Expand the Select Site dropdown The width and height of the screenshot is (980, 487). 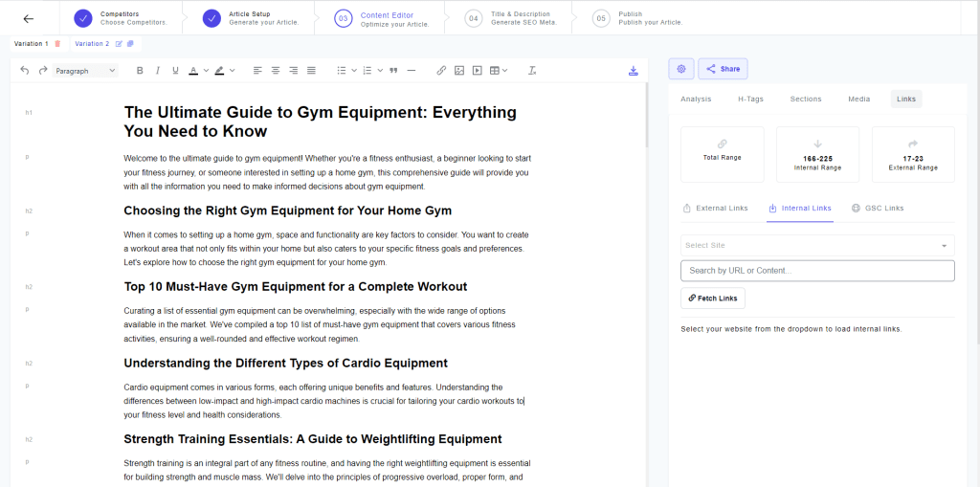(x=817, y=245)
